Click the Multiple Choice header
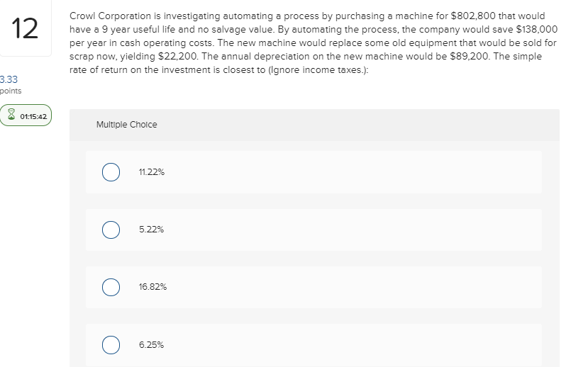 click(x=126, y=125)
